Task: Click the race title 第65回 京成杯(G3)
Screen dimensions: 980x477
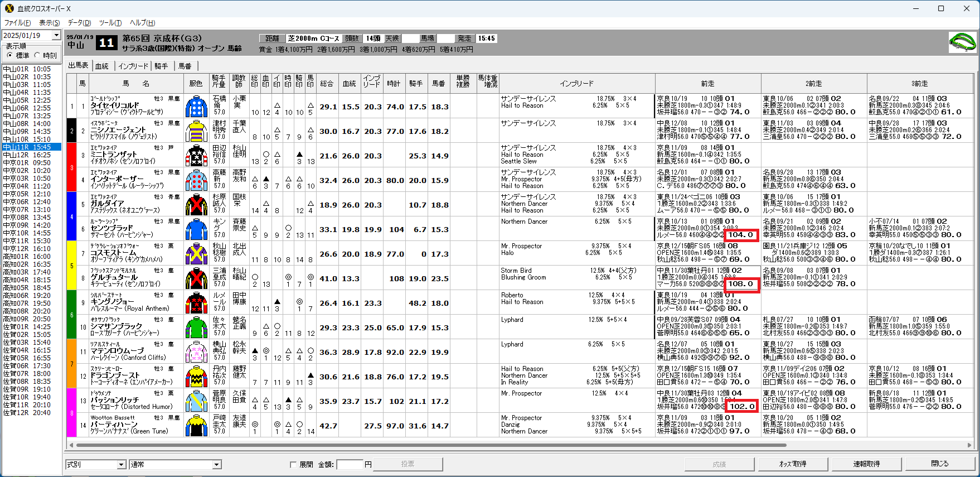Action: pos(162,38)
